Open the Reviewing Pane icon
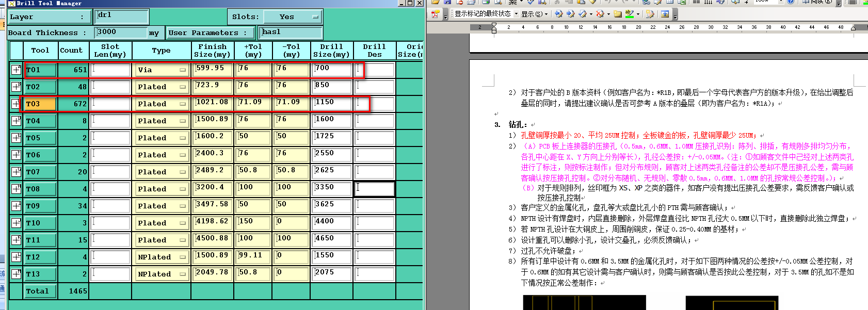This screenshot has height=310, width=868. (x=665, y=14)
